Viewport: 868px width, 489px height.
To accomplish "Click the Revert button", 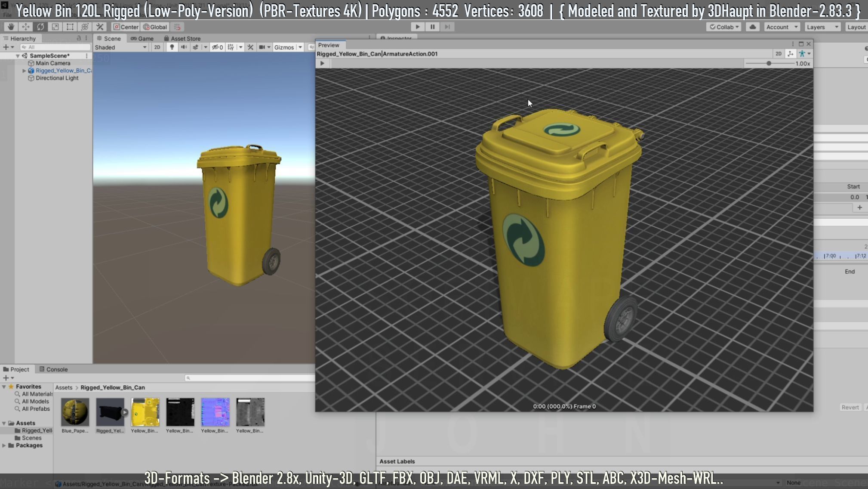I will point(850,407).
